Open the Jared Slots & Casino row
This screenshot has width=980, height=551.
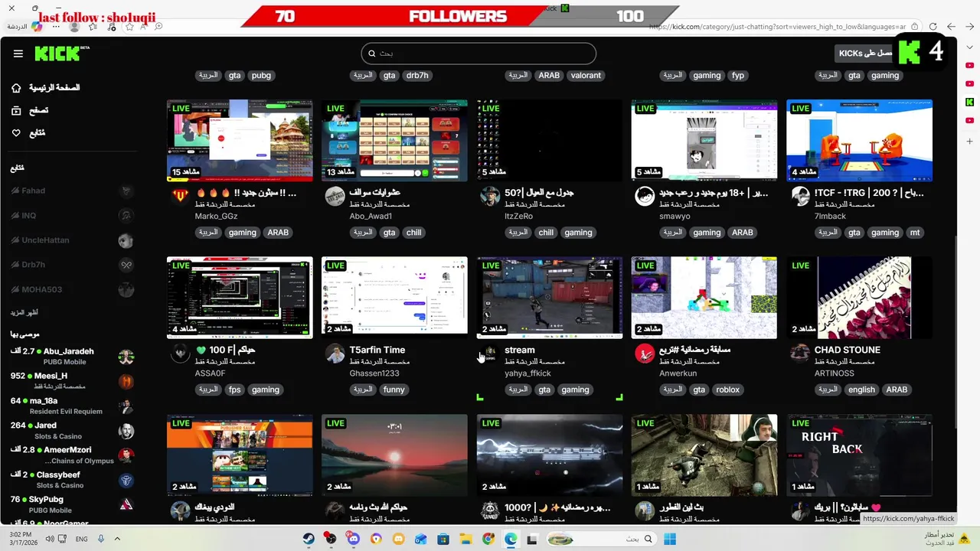pyautogui.click(x=73, y=430)
